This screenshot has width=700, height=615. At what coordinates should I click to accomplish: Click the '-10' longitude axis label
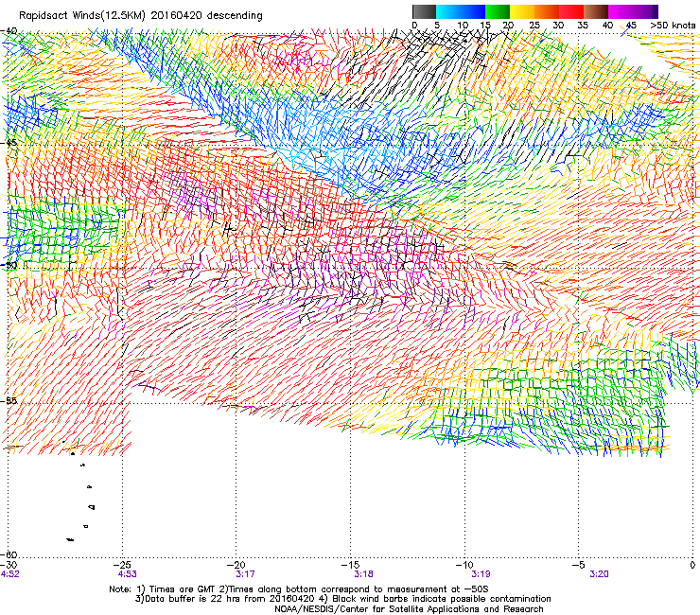point(464,565)
